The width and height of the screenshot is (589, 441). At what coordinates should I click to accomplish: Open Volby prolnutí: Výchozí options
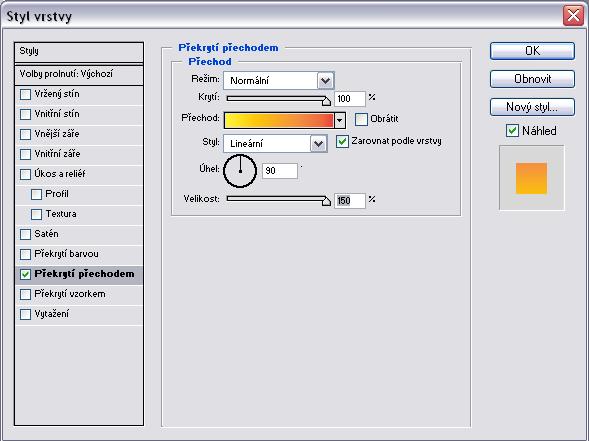79,74
